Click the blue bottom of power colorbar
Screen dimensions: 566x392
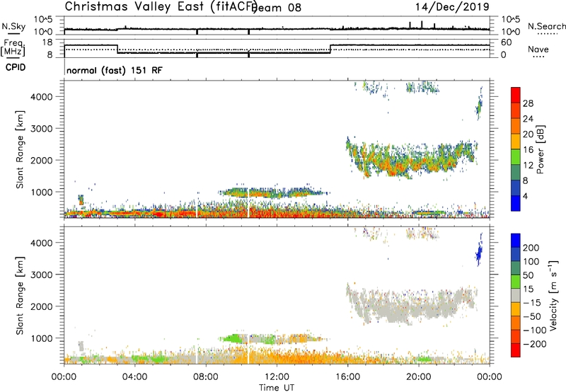pos(516,203)
